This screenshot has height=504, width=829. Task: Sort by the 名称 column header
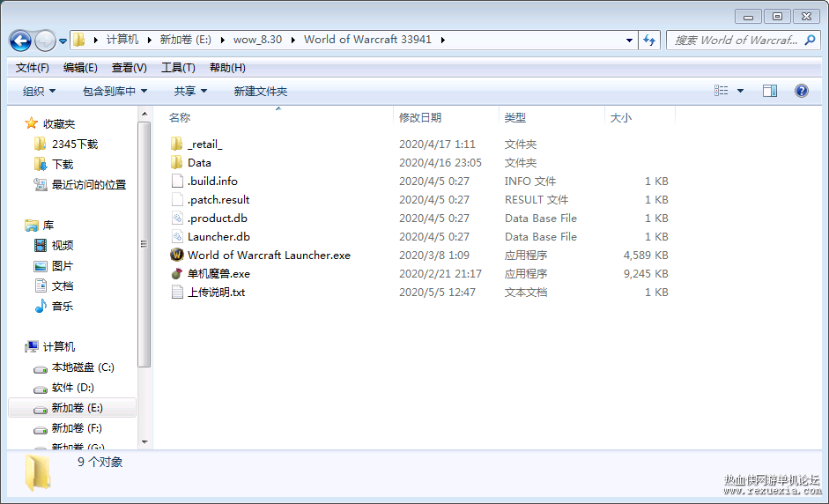[x=180, y=117]
